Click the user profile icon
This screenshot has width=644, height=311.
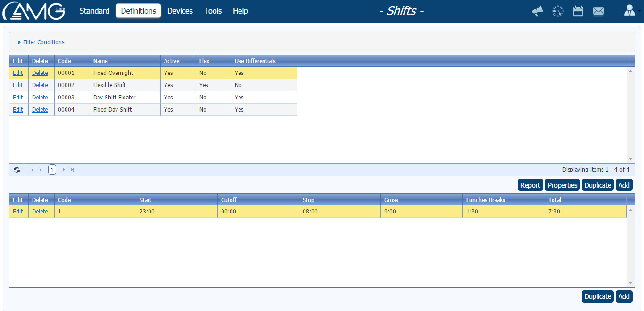[x=630, y=9]
